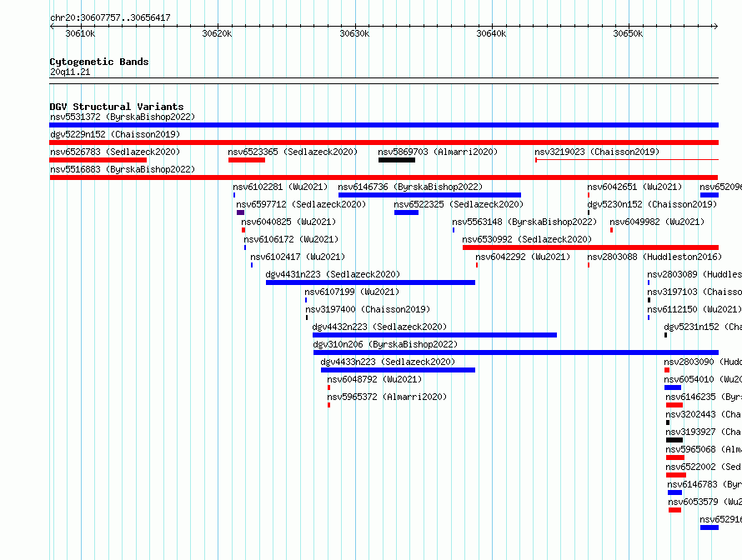Open the nsv2803089 variant label

694,274
